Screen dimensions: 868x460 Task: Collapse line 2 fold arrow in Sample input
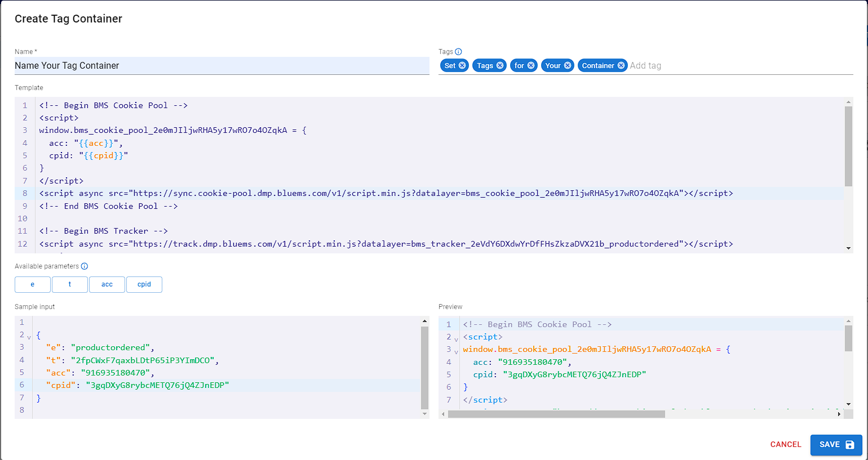pos(29,337)
